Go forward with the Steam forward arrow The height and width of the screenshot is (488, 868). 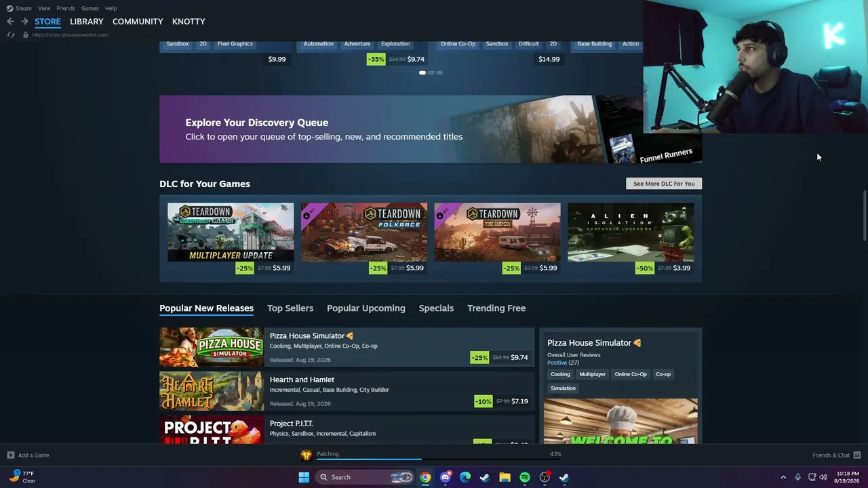point(24,22)
